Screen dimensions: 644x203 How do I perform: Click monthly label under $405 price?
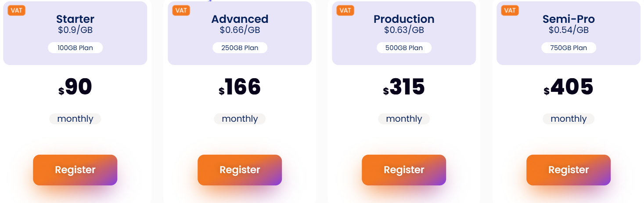point(568,119)
